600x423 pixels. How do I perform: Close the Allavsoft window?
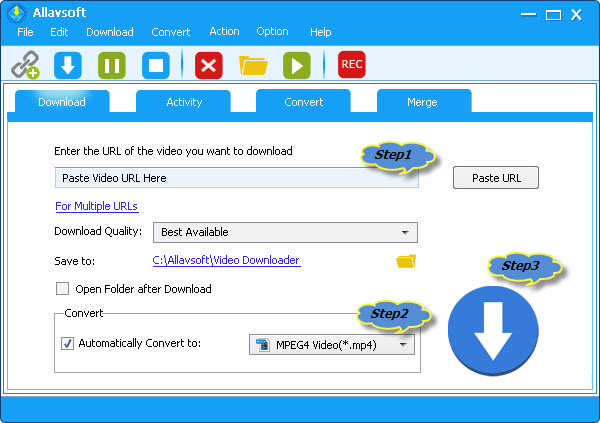click(576, 15)
